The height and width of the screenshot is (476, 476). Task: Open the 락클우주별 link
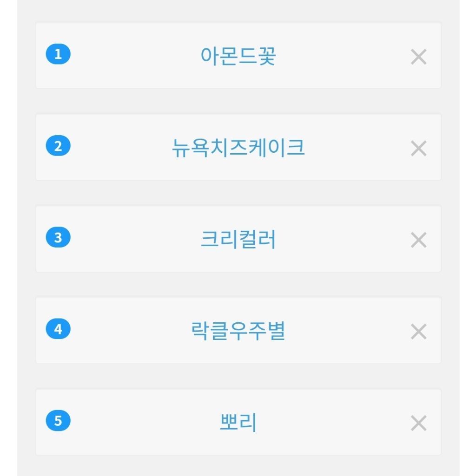pyautogui.click(x=238, y=331)
